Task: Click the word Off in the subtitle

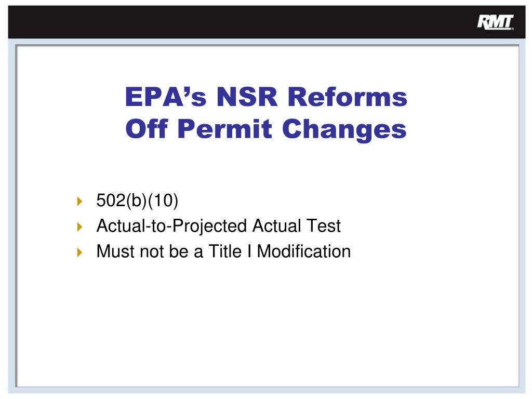Action: 147,129
